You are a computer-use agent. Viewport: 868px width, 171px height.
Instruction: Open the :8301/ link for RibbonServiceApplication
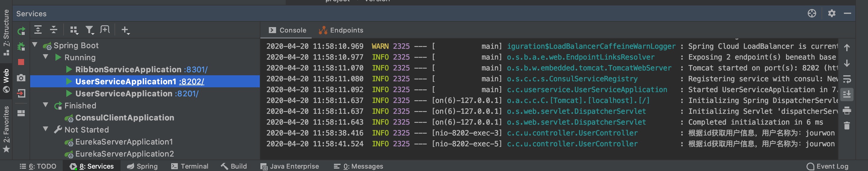click(195, 69)
